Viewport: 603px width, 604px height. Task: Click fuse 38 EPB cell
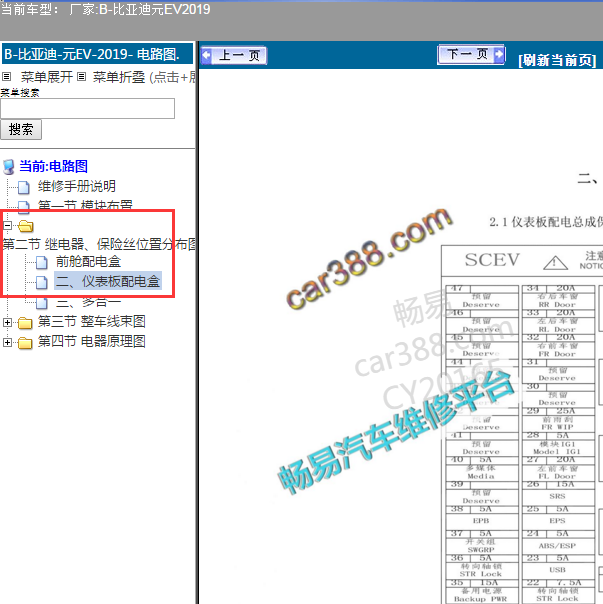482,517
